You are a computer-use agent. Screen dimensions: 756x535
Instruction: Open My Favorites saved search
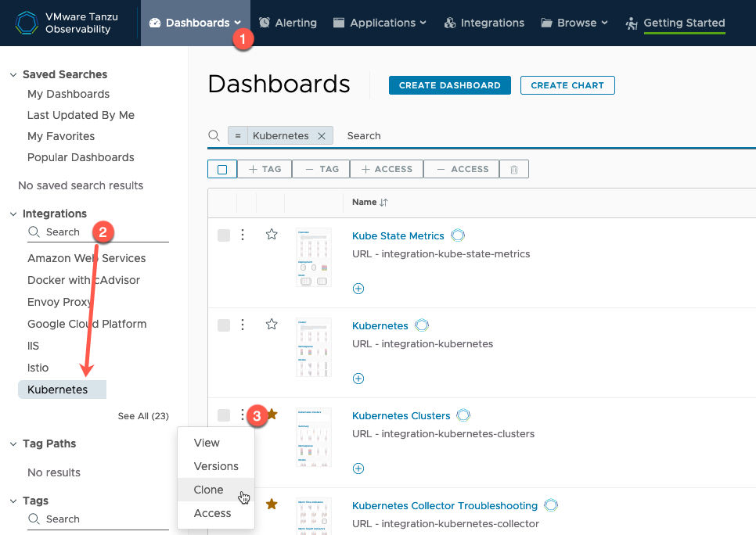pyautogui.click(x=61, y=136)
